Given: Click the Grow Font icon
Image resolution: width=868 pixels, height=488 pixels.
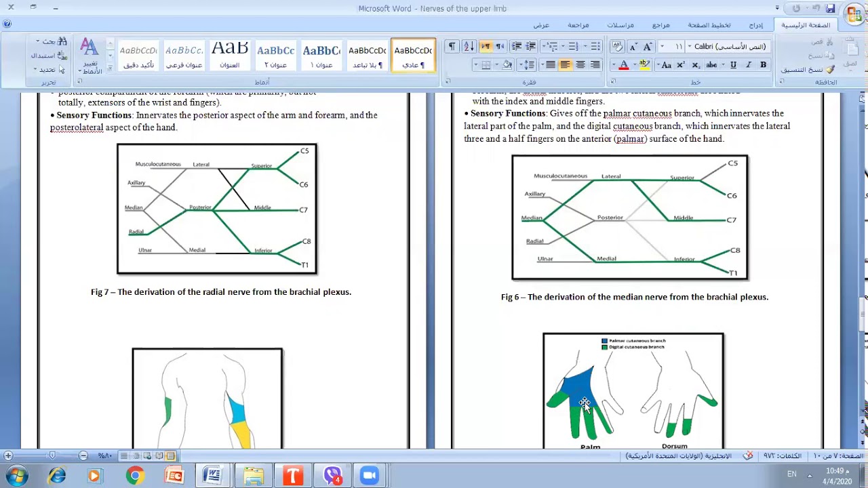Looking at the screenshot, I should (x=648, y=47).
